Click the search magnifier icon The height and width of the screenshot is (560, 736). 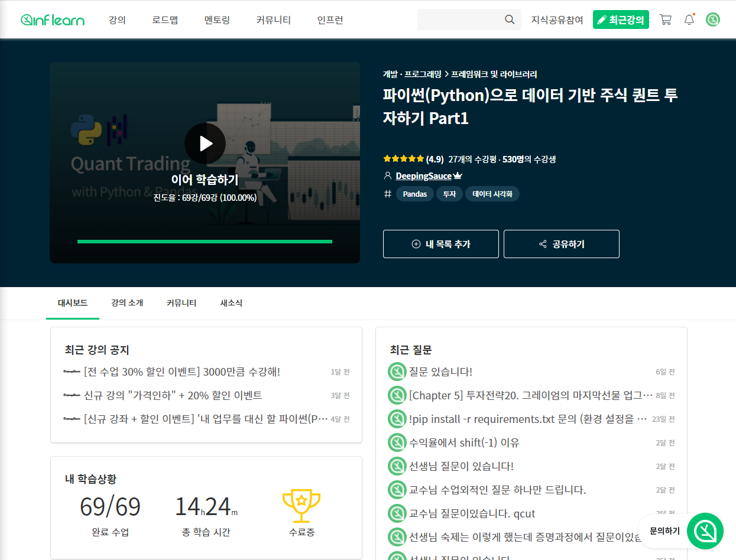tap(510, 19)
